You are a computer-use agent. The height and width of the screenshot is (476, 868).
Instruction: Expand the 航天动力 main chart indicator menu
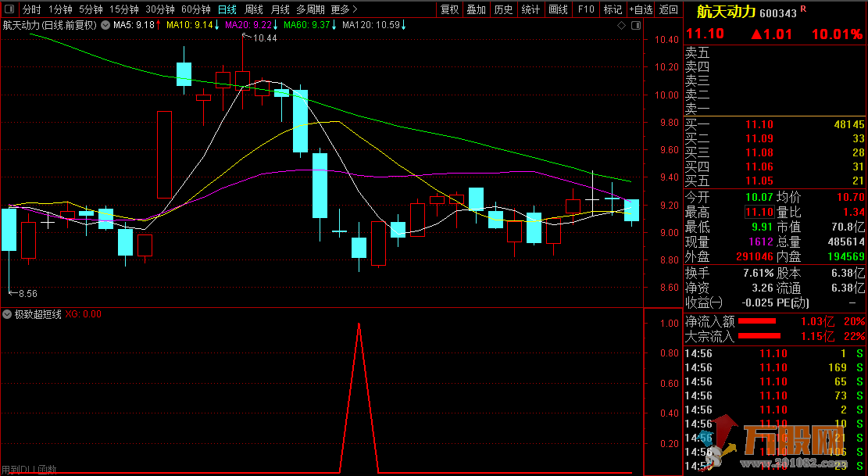(x=105, y=25)
